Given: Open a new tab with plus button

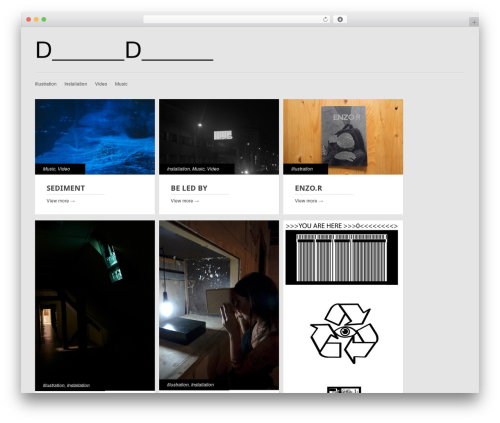Looking at the screenshot, I should 474,22.
